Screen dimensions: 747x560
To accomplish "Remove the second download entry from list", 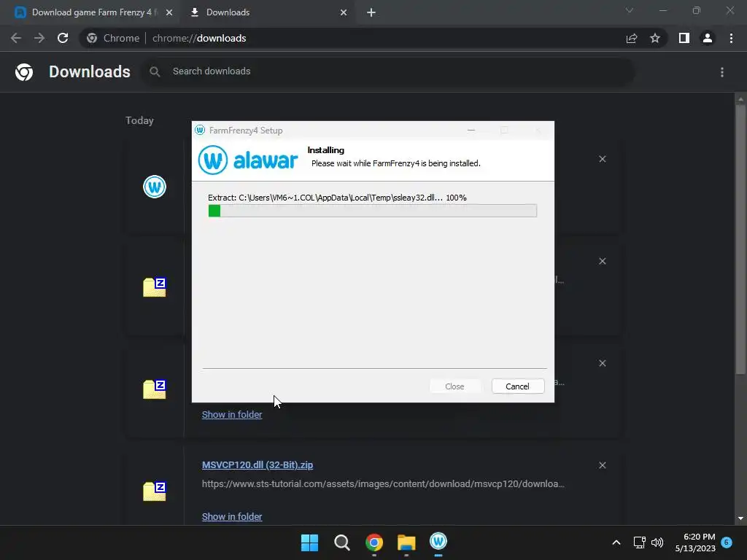I will pyautogui.click(x=602, y=261).
